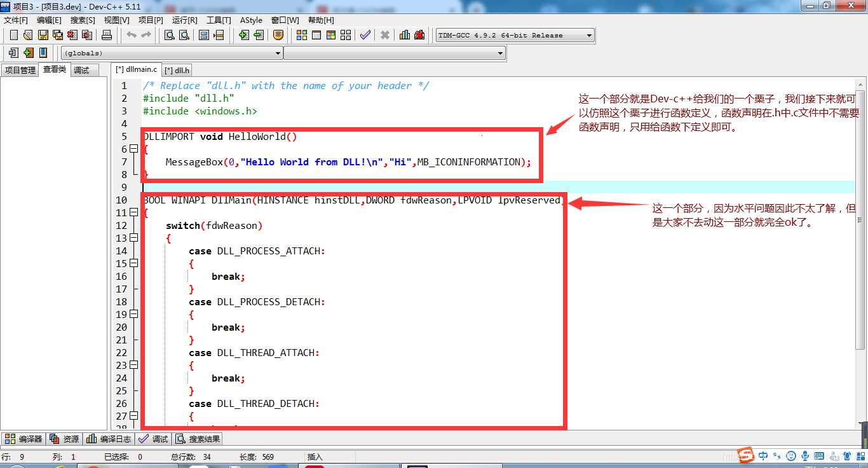Open the 调试 bottom panel tab
This screenshot has height=468, width=868.
[x=154, y=439]
